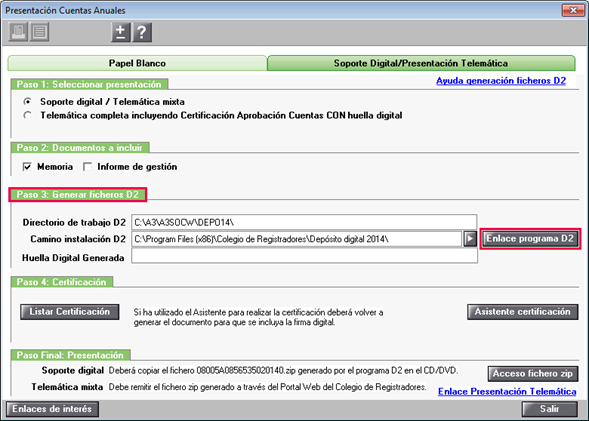Viewport: 589px width, 421px height.
Task: Click the 'Telemática mixta' label in Paso Final
Action: point(67,387)
